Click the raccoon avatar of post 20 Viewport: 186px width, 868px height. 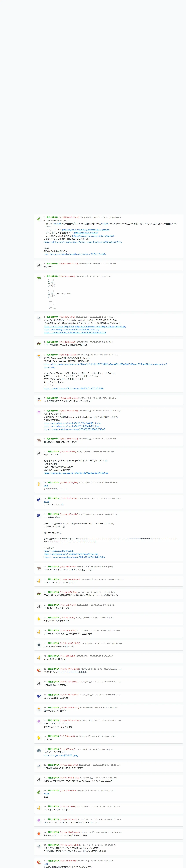(x=39, y=645)
